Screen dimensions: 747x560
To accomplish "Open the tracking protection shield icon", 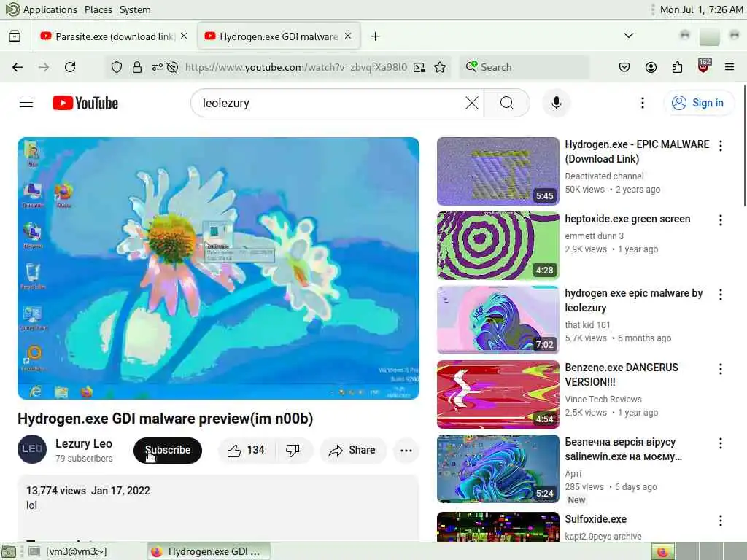I will pos(117,67).
